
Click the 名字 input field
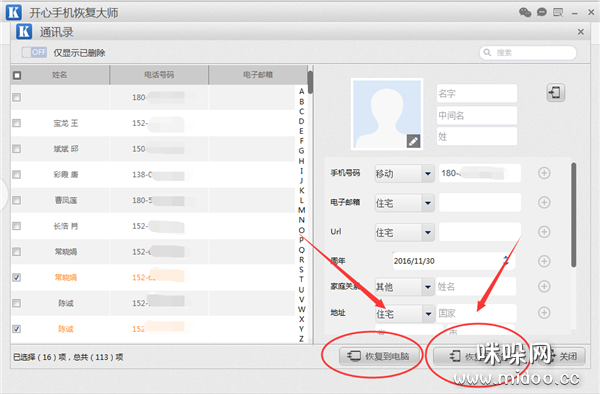477,93
